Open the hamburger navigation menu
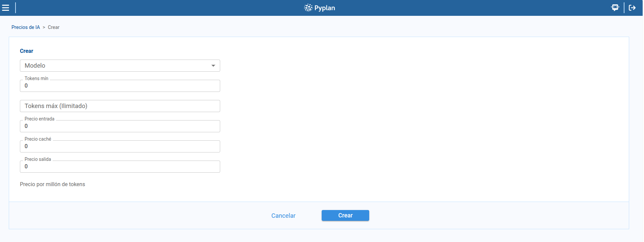 tap(6, 8)
